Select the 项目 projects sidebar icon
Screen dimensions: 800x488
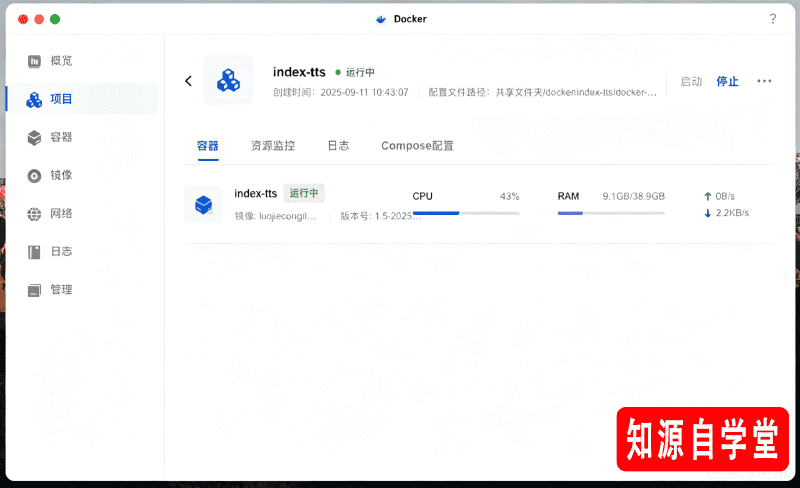34,100
